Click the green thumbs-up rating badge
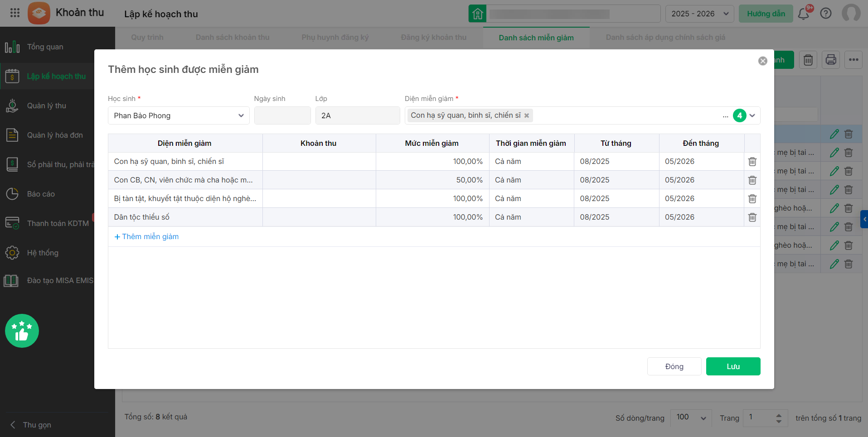 click(x=22, y=331)
